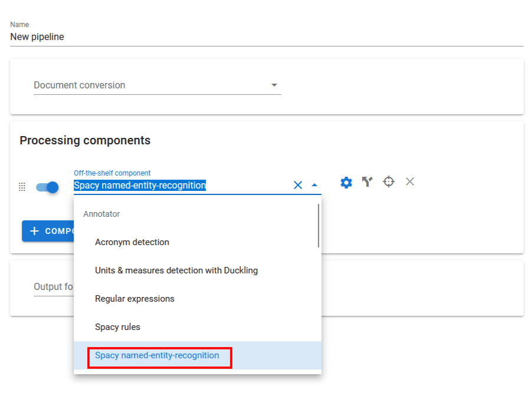Open the Document conversion dropdown

[x=157, y=85]
